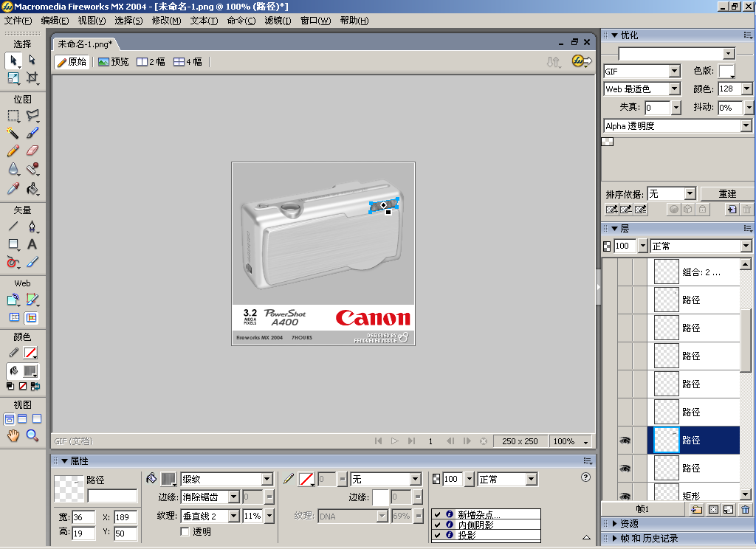This screenshot has height=549, width=756.
Task: Open the Alpha 透明度 dropdown
Action: coord(746,125)
